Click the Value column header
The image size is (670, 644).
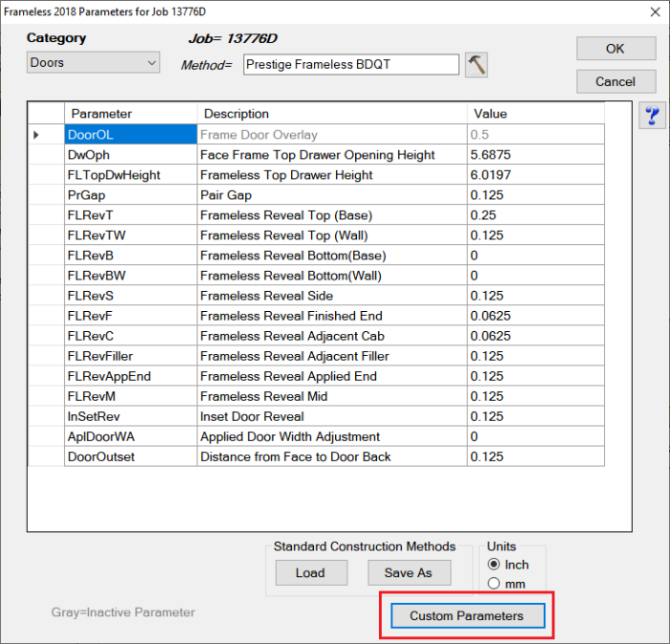pyautogui.click(x=535, y=114)
